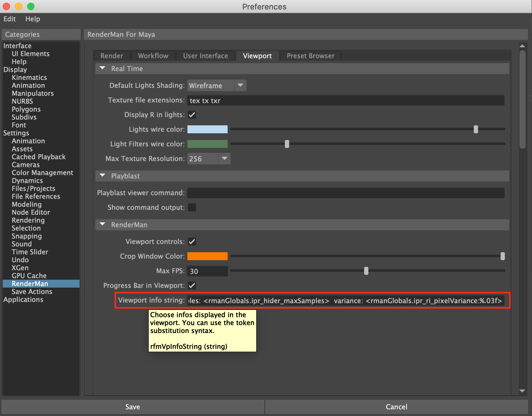Screen dimensions: 532x416
Task: Click the Lights wire color slider handle
Action: pos(476,129)
